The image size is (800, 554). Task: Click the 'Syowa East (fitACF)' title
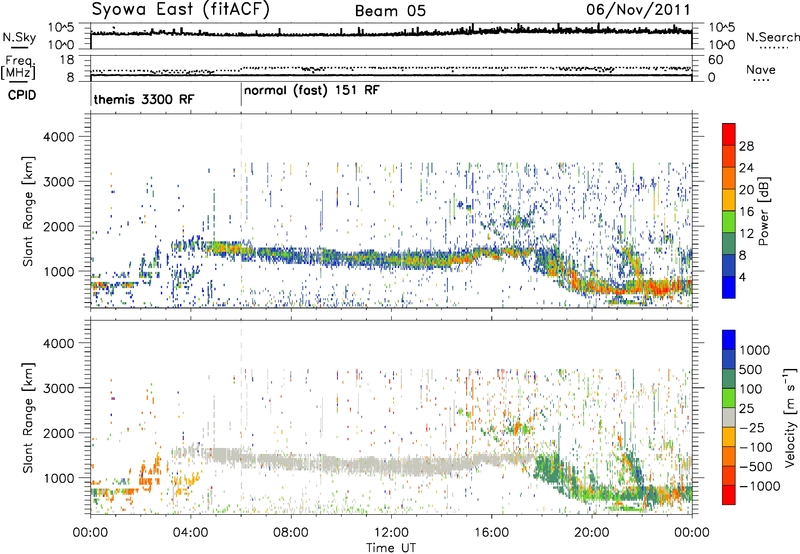[181, 10]
